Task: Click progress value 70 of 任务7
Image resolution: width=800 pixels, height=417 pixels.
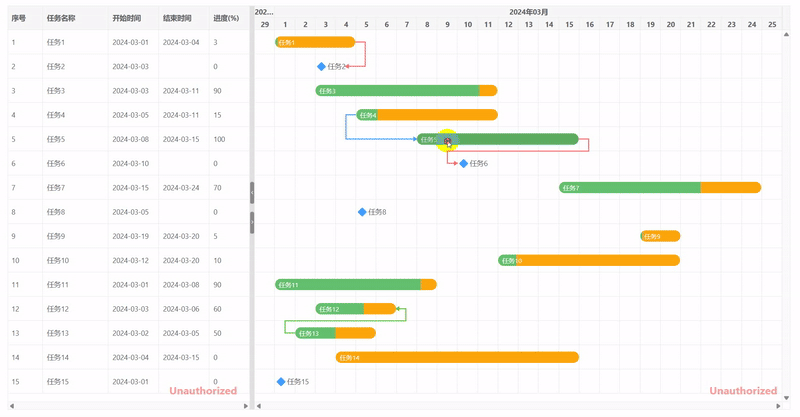Action: 217,188
